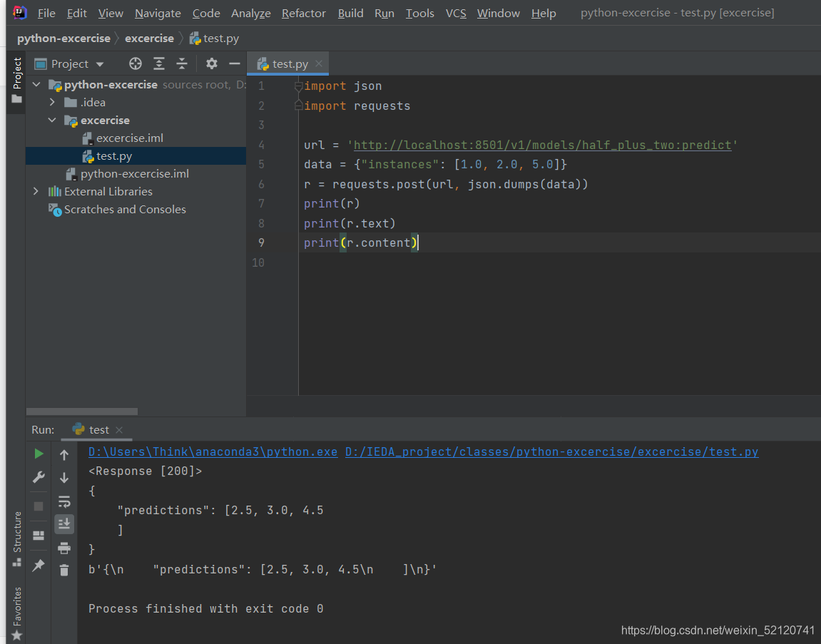Open the Run menu from the menu bar
Screen dimensions: 821x644
click(384, 13)
